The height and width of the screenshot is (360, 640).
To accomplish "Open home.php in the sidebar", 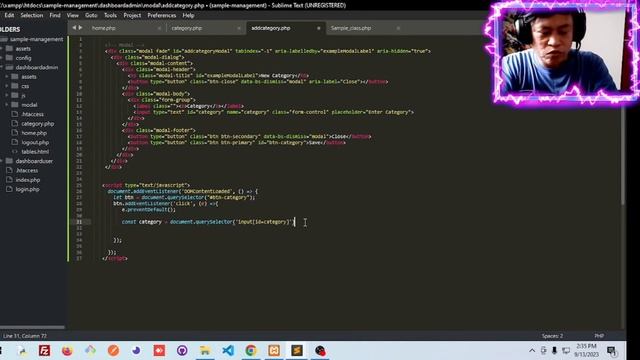I will [x=34, y=133].
